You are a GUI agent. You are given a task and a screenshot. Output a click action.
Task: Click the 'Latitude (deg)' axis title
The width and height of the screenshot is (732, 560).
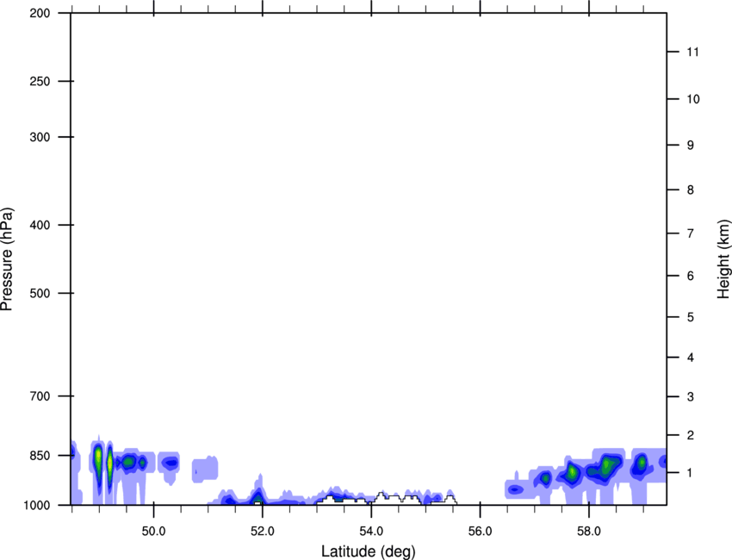[369, 551]
